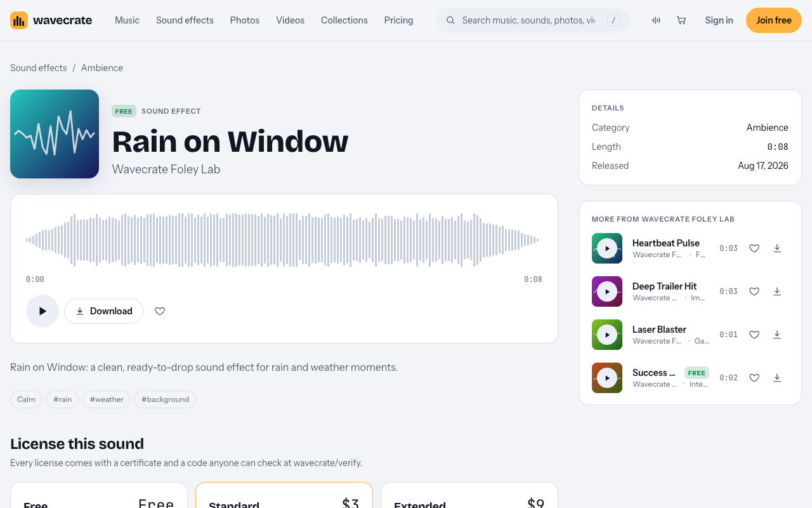
Task: Click Sign in
Action: click(719, 20)
